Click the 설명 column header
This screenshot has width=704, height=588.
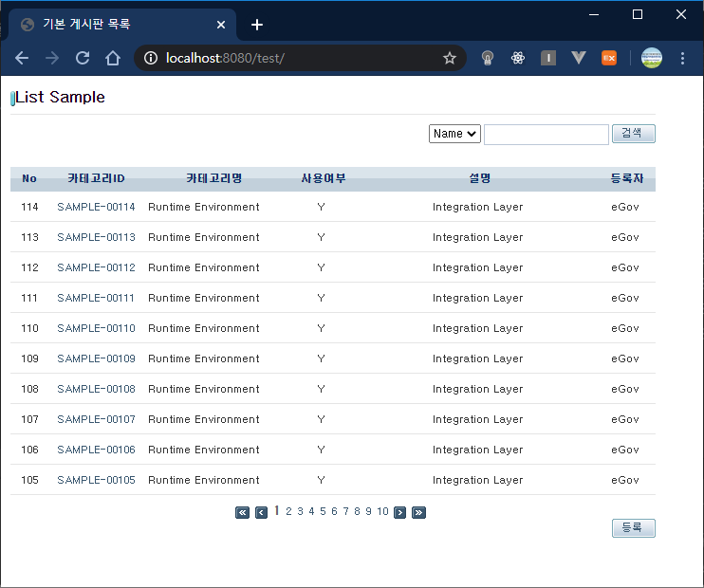coord(479,178)
